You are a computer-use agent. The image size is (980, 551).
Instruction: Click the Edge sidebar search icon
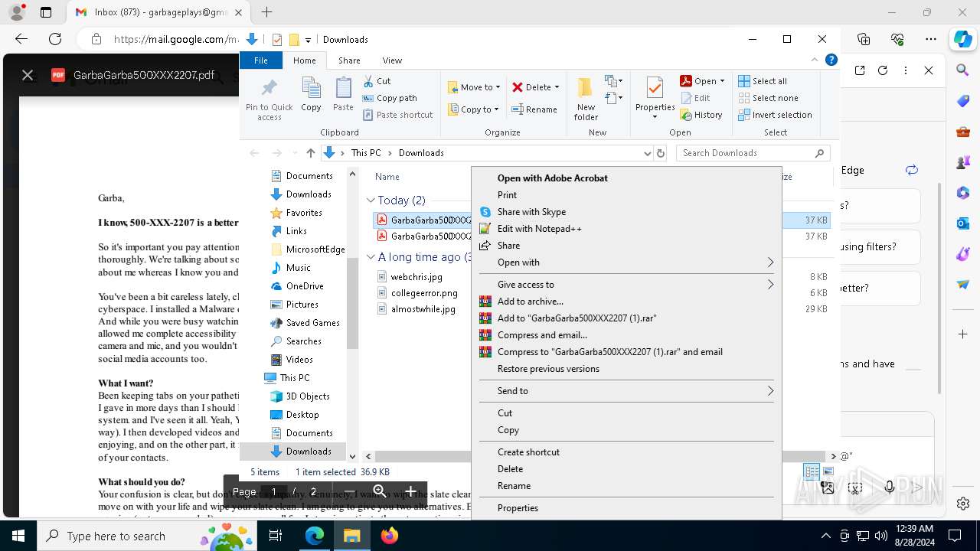point(963,70)
